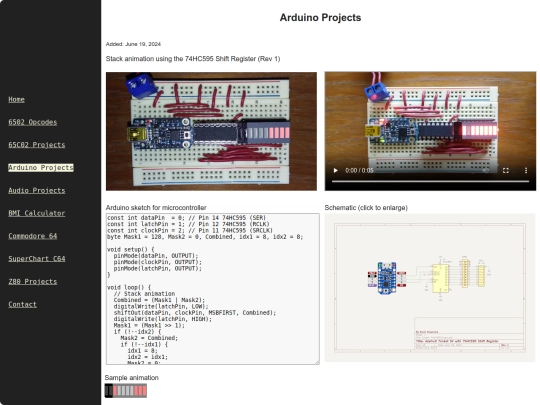Enlarge the schematic image
This screenshot has height=405, width=540.
pyautogui.click(x=430, y=288)
